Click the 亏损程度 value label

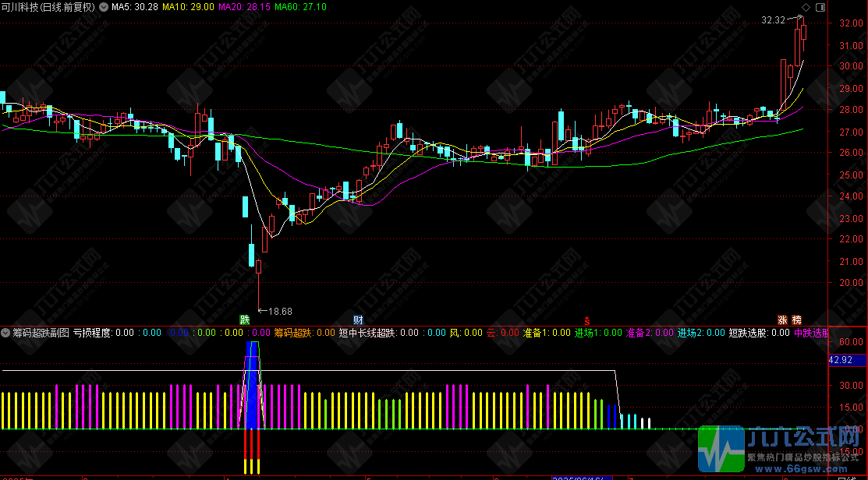[x=104, y=333]
